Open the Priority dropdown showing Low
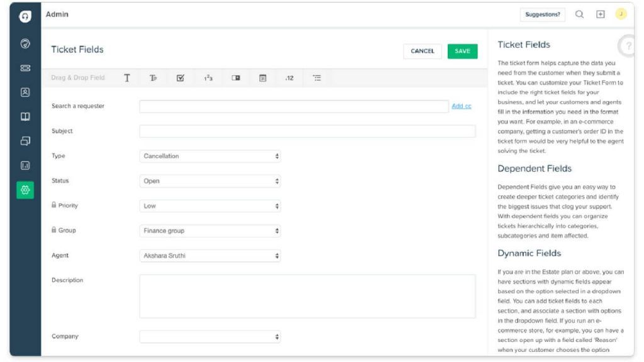This screenshot has height=362, width=644. pyautogui.click(x=210, y=206)
